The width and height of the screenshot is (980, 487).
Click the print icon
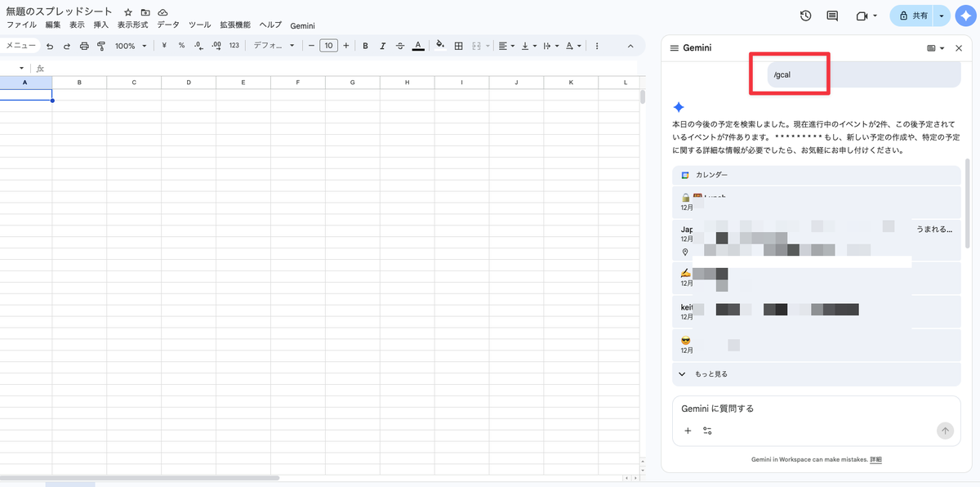coord(84,46)
